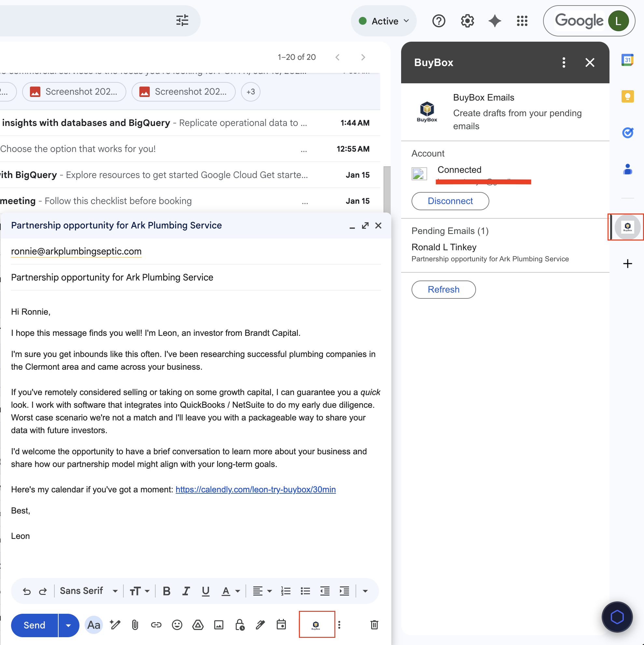This screenshot has height=645, width=644.
Task: Open the Active status dropdown
Action: pos(384,21)
